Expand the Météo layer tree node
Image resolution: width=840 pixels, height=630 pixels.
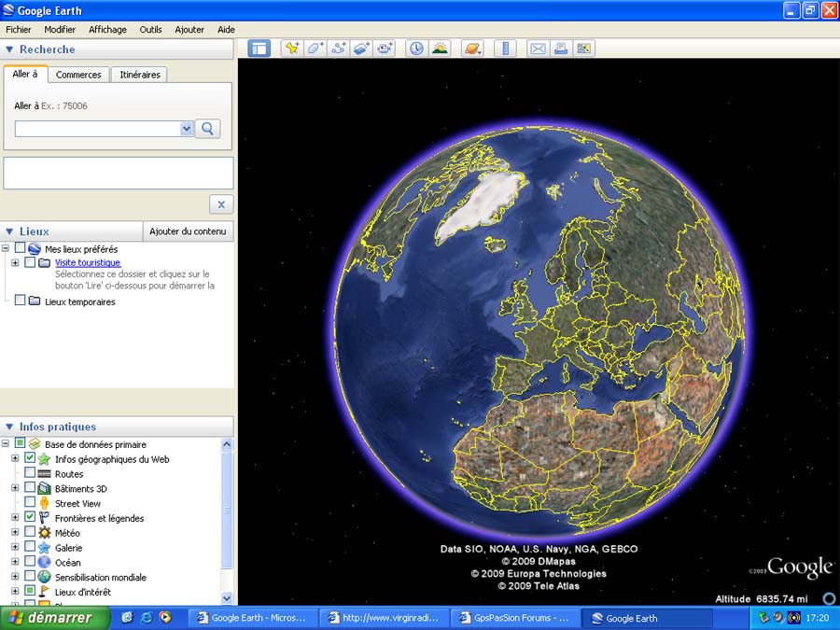coord(15,533)
